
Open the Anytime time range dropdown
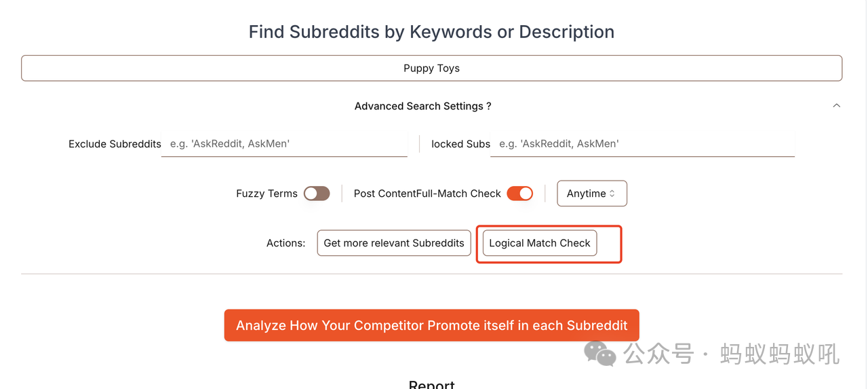pos(591,193)
